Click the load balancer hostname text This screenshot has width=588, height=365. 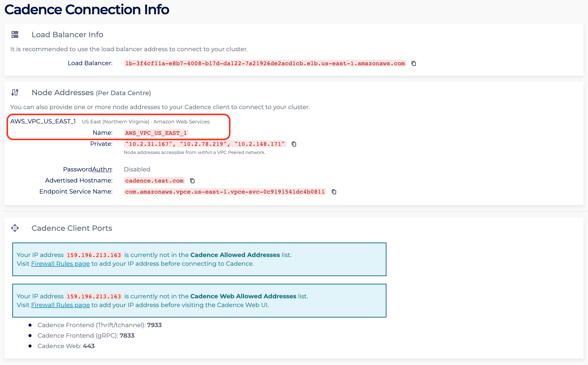pos(265,63)
